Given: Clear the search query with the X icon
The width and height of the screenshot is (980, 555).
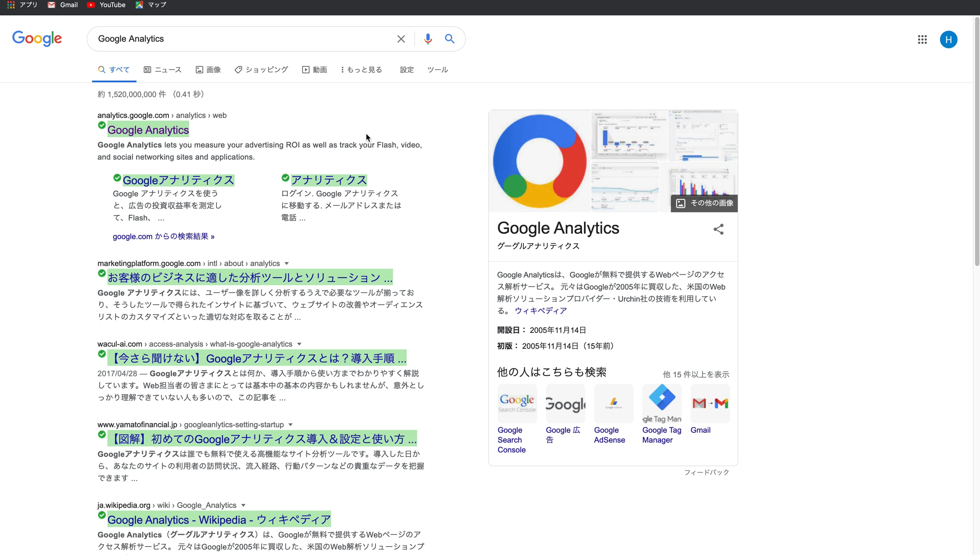Looking at the screenshot, I should 401,39.
